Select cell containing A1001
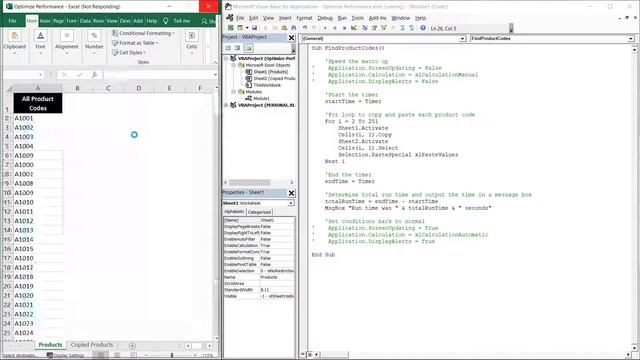The width and height of the screenshot is (640, 360). (x=38, y=118)
